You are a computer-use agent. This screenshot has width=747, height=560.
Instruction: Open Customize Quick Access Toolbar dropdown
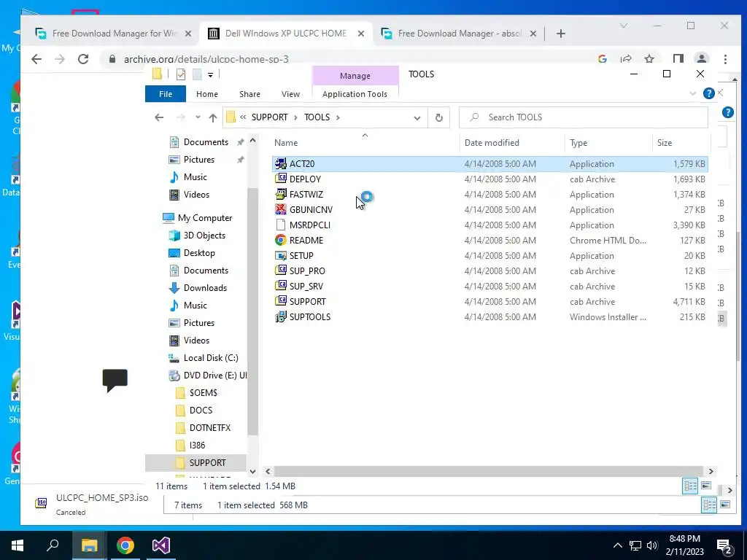point(210,75)
